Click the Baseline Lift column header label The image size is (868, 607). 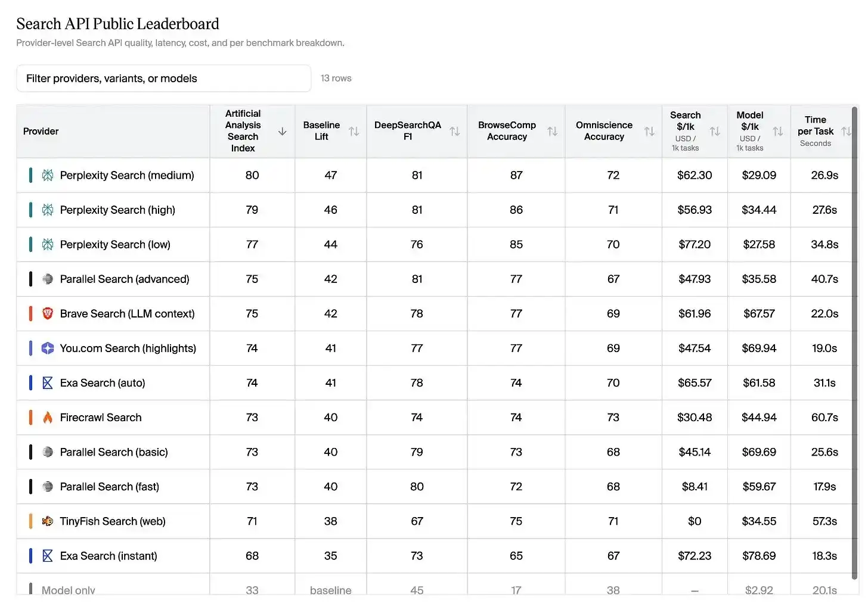click(x=321, y=131)
